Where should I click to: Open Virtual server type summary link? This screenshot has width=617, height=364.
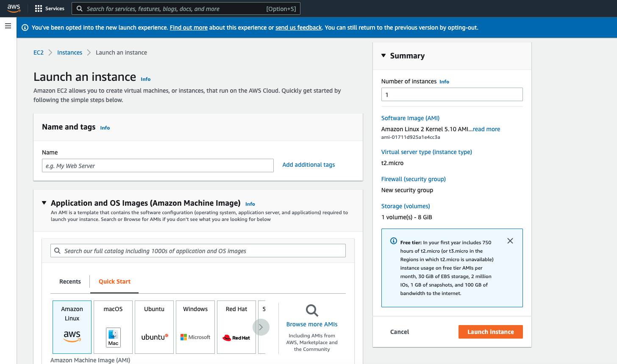[x=427, y=152]
